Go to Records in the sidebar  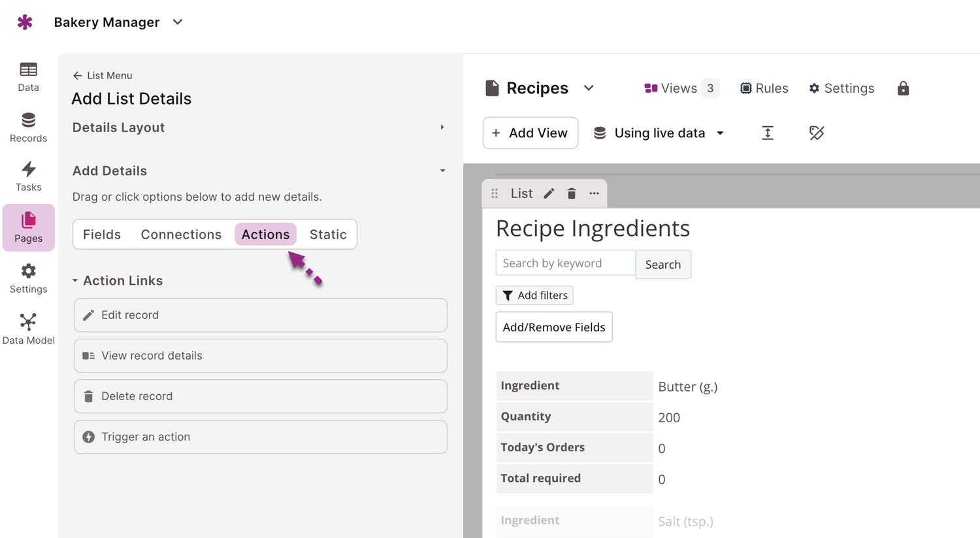click(28, 127)
